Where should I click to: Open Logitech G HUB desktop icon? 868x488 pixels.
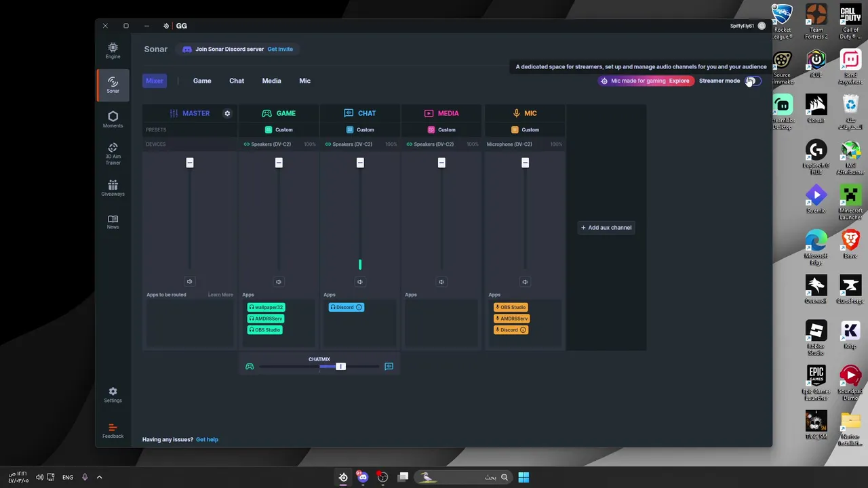pos(816,158)
